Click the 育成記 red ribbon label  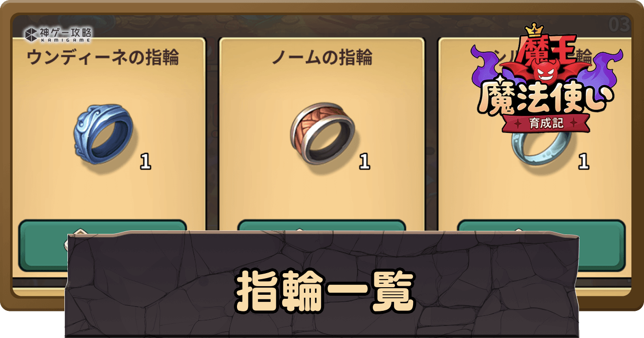point(546,123)
